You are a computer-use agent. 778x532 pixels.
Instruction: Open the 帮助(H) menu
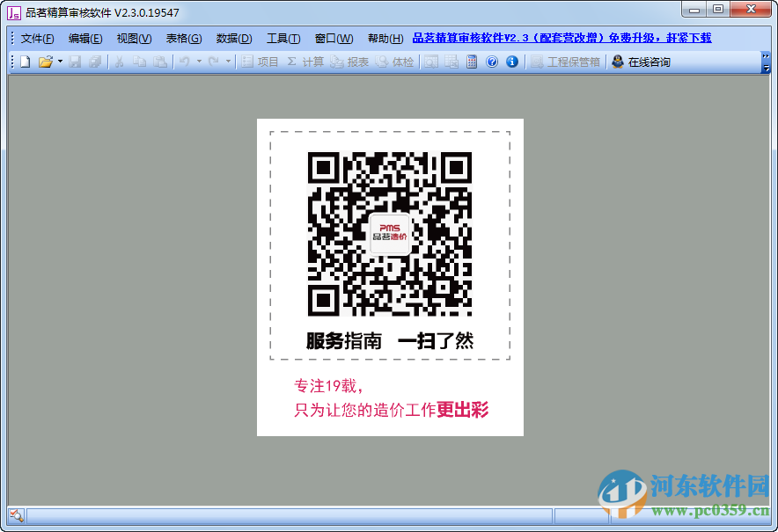pos(385,38)
